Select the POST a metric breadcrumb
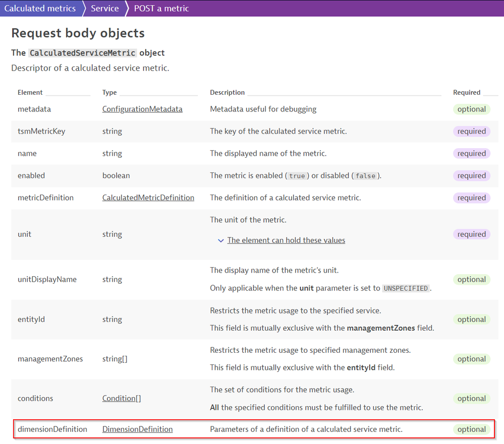 coord(161,8)
